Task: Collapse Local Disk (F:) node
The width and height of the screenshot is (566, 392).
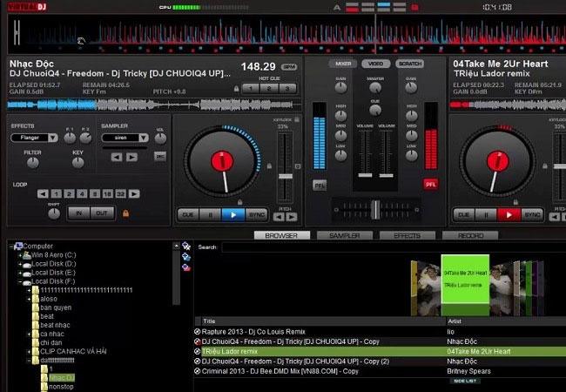Action: click(20, 281)
